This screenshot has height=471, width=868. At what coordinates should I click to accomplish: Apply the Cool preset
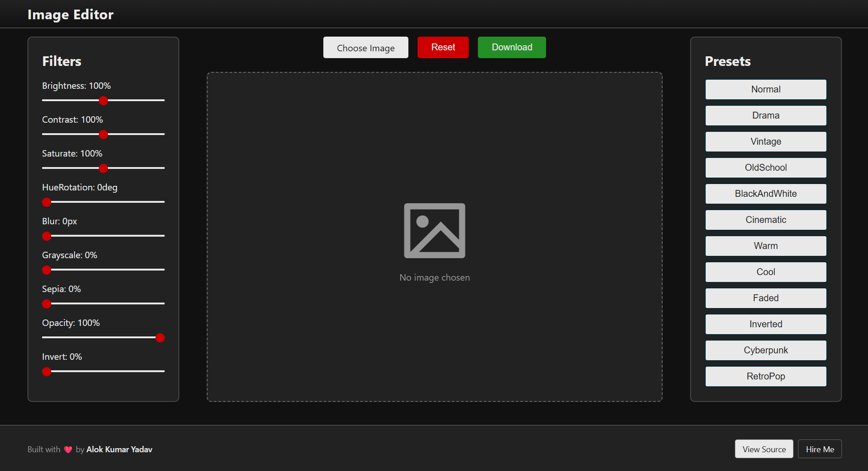765,272
